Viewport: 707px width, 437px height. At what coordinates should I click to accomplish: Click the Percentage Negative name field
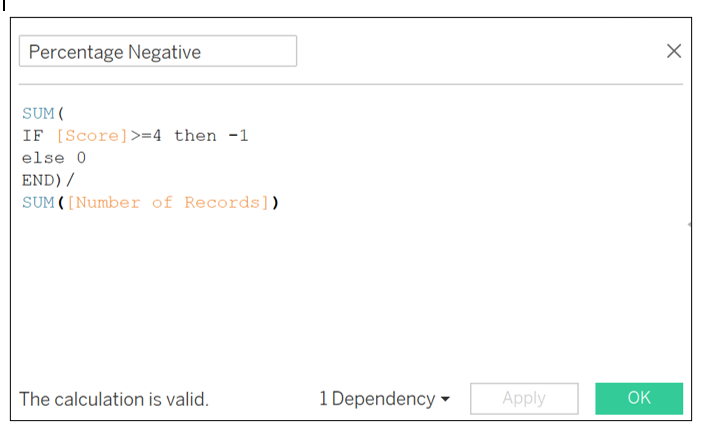pos(158,52)
